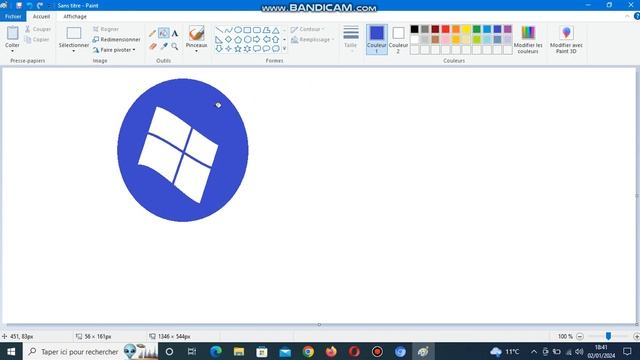Pick the yellow color swatch

(466, 29)
